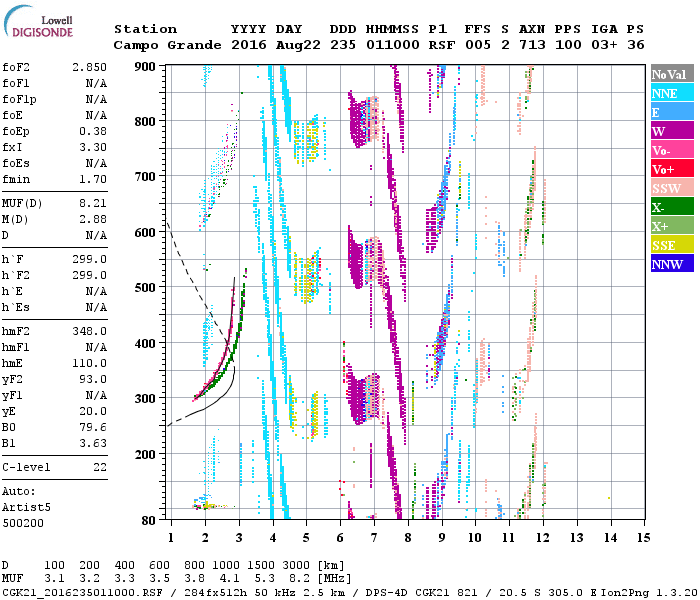Click the 300 km height axis label

pos(145,398)
